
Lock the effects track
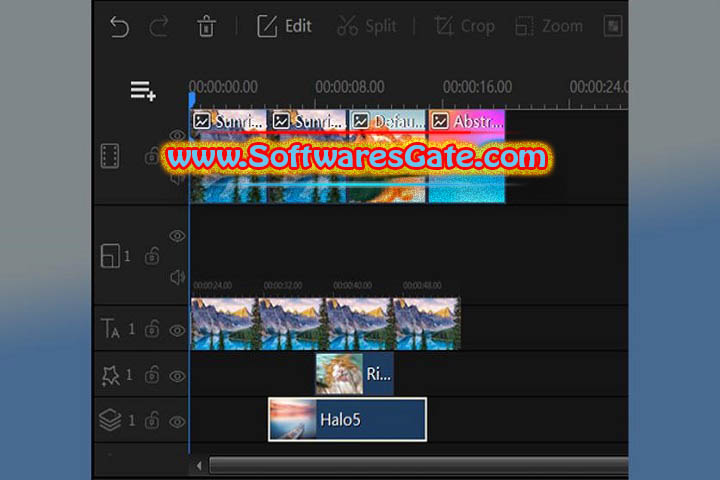pos(152,375)
